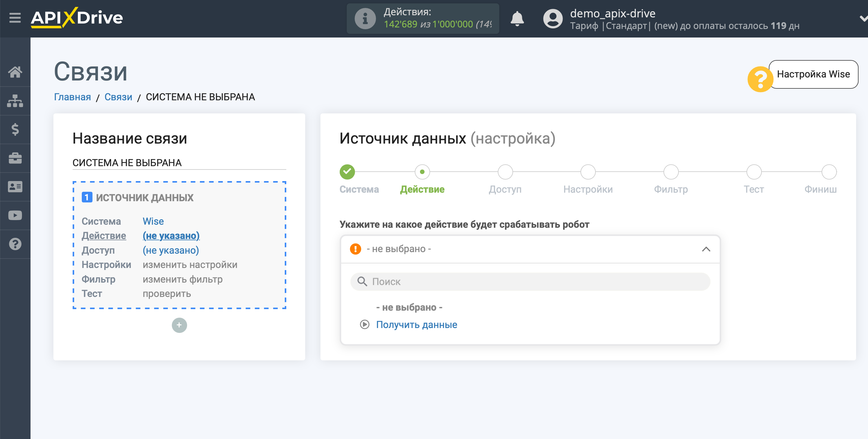Screen dimensions: 868x439
Task: Click the yellow question mark help icon
Action: coord(760,79)
